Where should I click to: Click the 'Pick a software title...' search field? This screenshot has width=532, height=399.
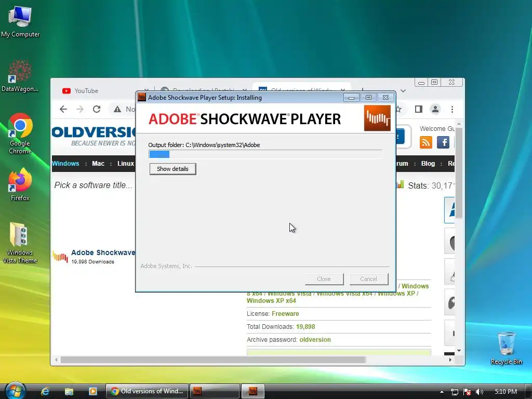pyautogui.click(x=94, y=185)
